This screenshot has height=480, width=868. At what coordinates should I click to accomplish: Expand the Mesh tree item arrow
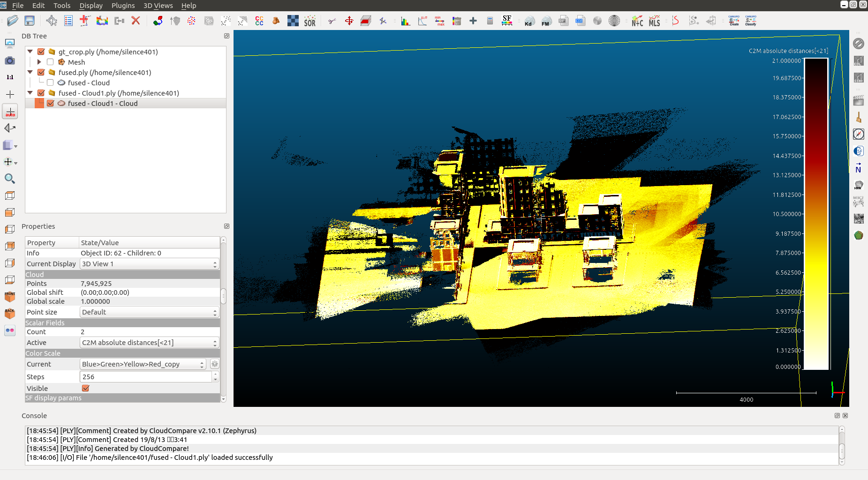pos(39,62)
